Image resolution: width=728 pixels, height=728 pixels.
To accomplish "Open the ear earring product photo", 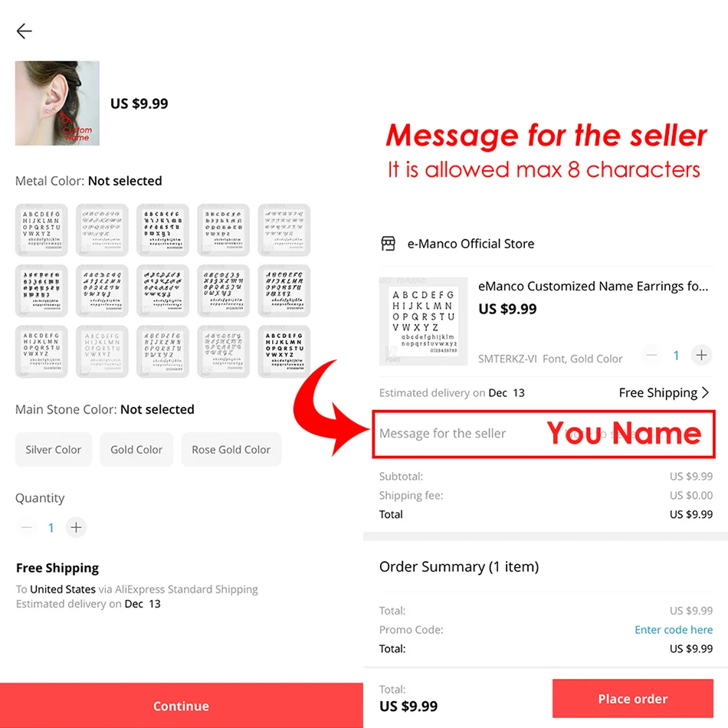I will pos(57,103).
